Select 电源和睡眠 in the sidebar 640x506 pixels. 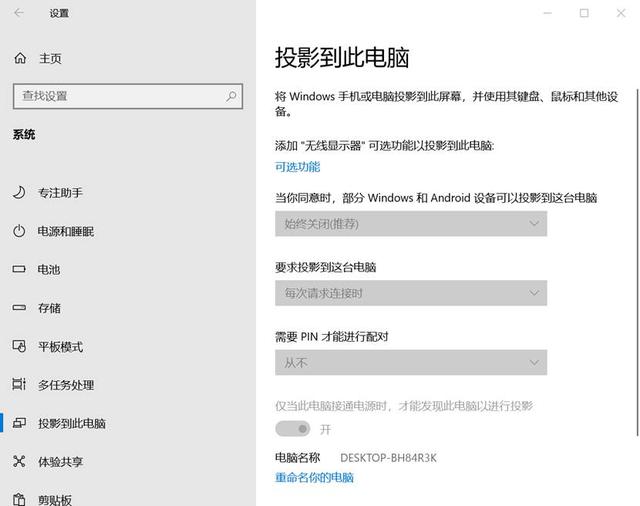click(66, 231)
